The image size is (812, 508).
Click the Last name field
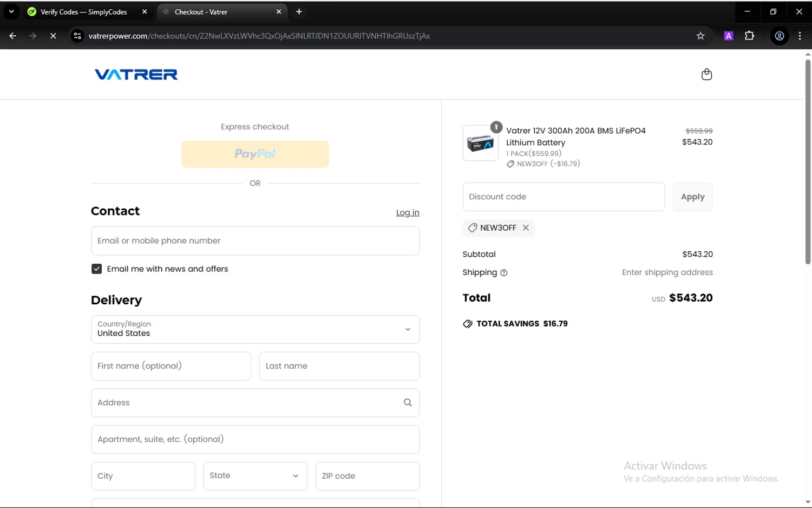coord(339,366)
